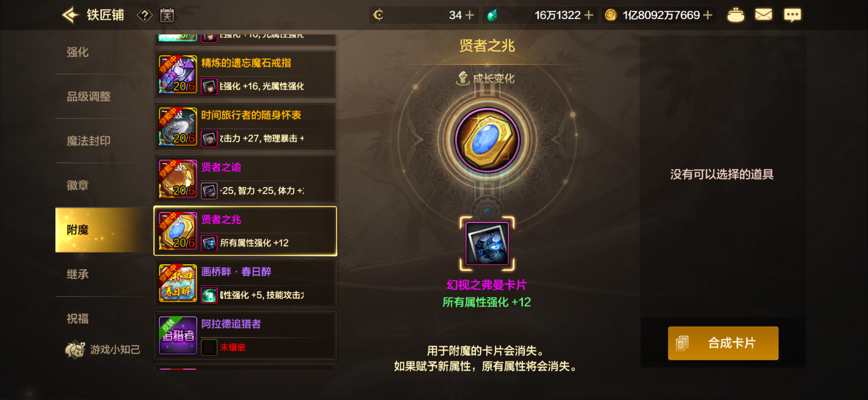The width and height of the screenshot is (868, 400).
Task: Open the mail envelope icon
Action: click(763, 15)
